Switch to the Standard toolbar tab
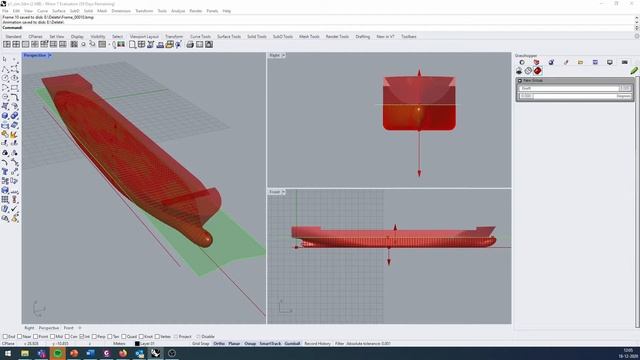640x360 pixels. tap(13, 37)
